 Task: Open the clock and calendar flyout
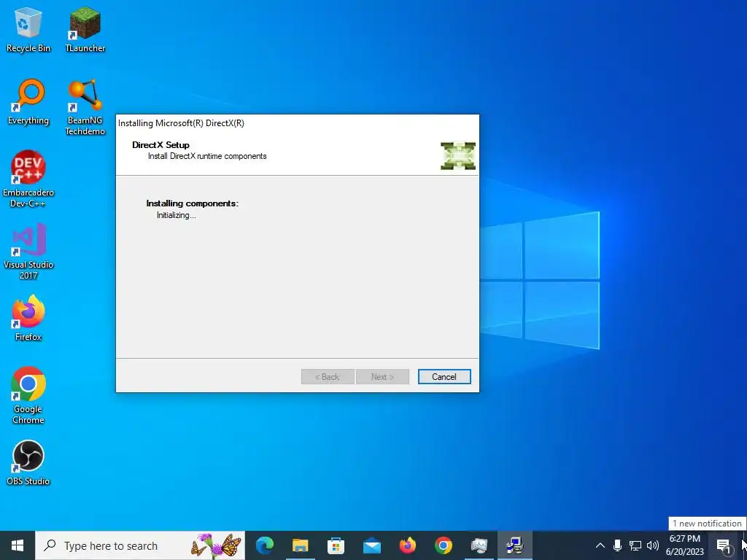click(x=684, y=545)
